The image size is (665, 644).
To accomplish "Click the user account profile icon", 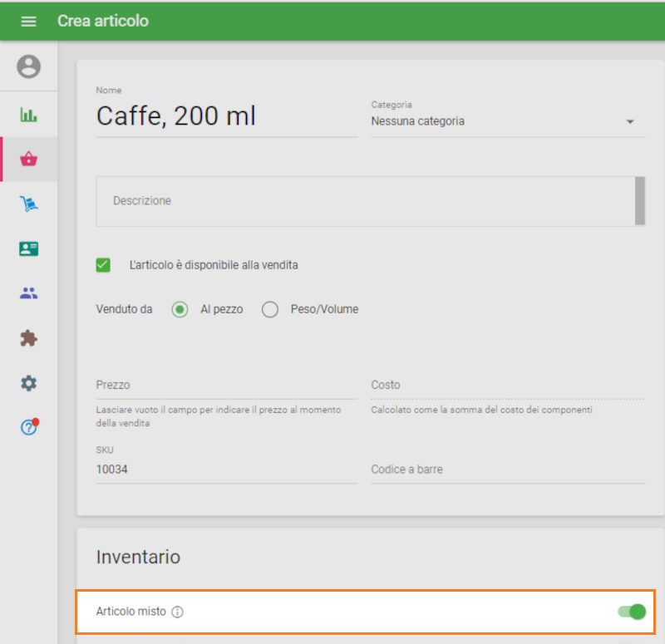I will [x=28, y=66].
